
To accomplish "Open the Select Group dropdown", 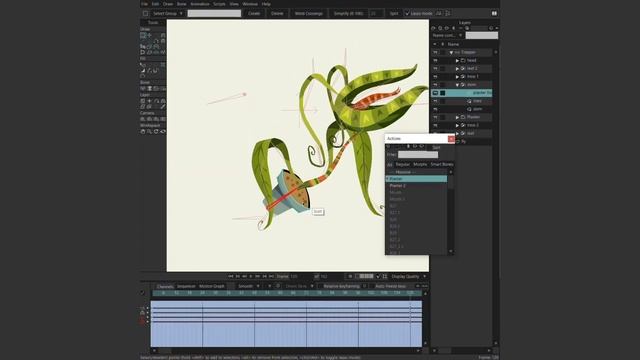I will (168, 13).
